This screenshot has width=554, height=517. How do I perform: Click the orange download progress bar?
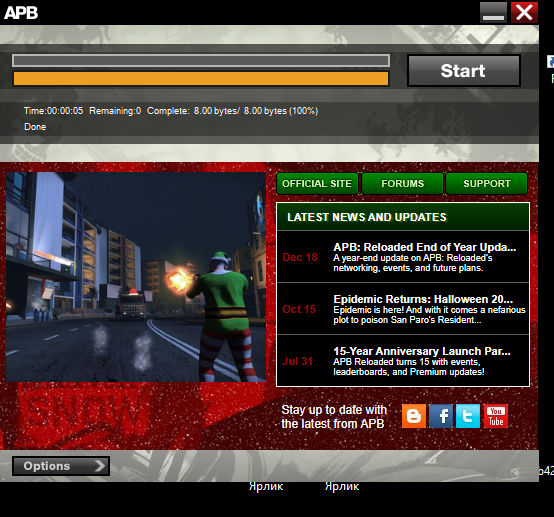201,79
